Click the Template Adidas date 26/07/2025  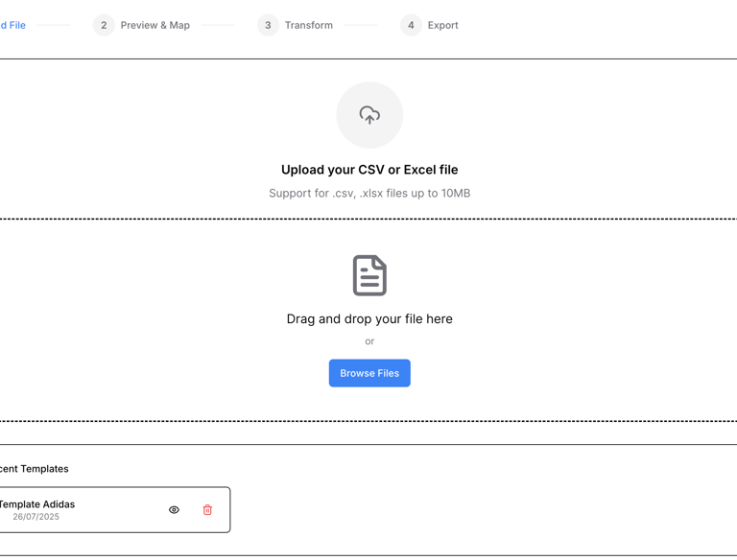[36, 517]
